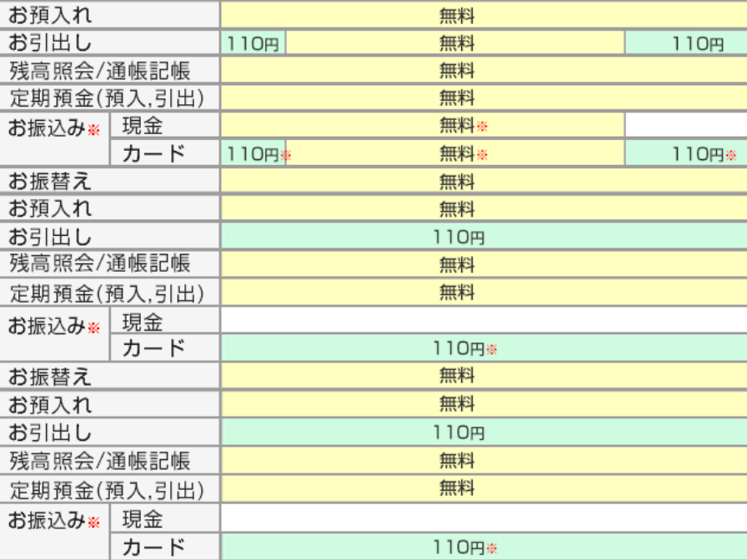Click the asterisk after the leftmost 110円 in the first カード row
This screenshot has width=747, height=560.
tap(285, 155)
